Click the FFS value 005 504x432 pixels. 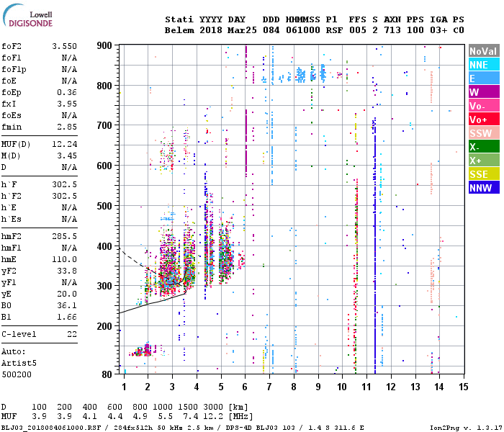click(357, 30)
